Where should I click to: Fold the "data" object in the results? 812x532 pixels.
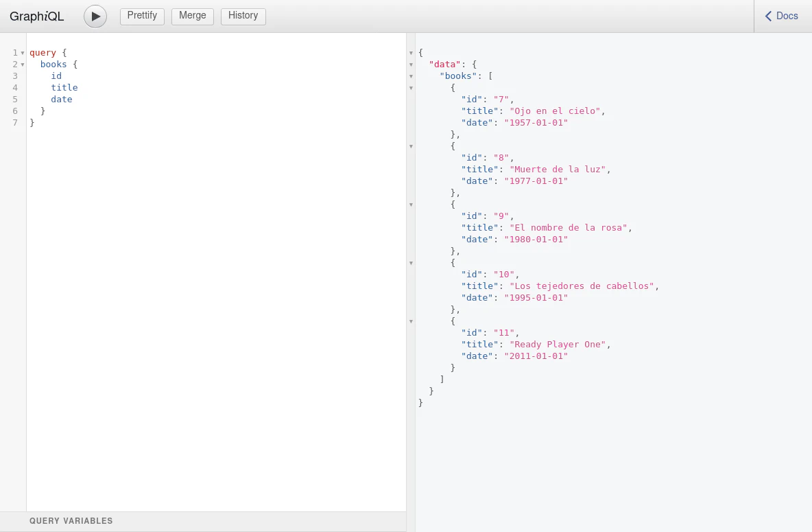(x=411, y=65)
